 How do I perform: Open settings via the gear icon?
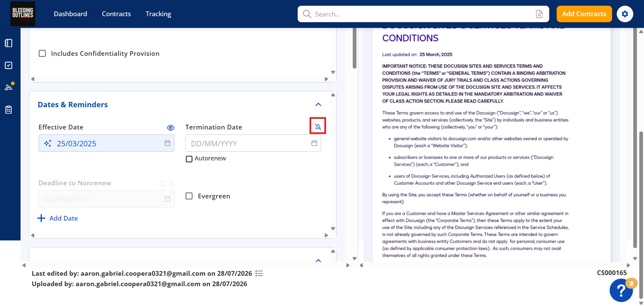(625, 14)
